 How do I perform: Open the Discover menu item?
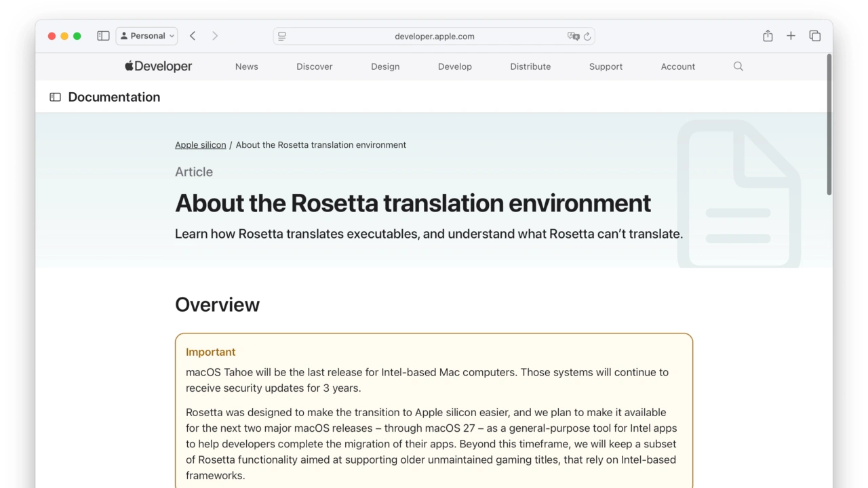[x=314, y=66]
